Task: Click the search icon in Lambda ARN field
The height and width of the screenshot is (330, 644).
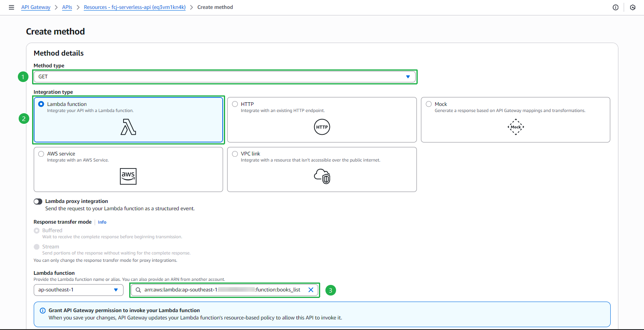Action: [x=138, y=290]
